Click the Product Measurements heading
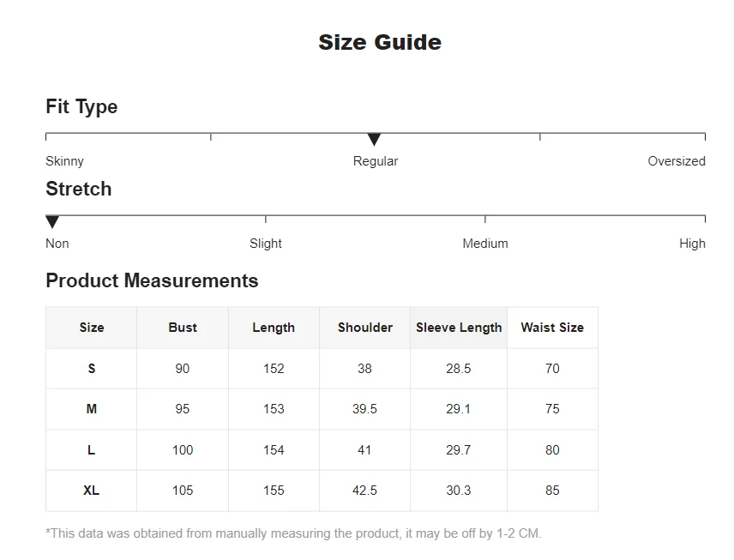 point(152,280)
